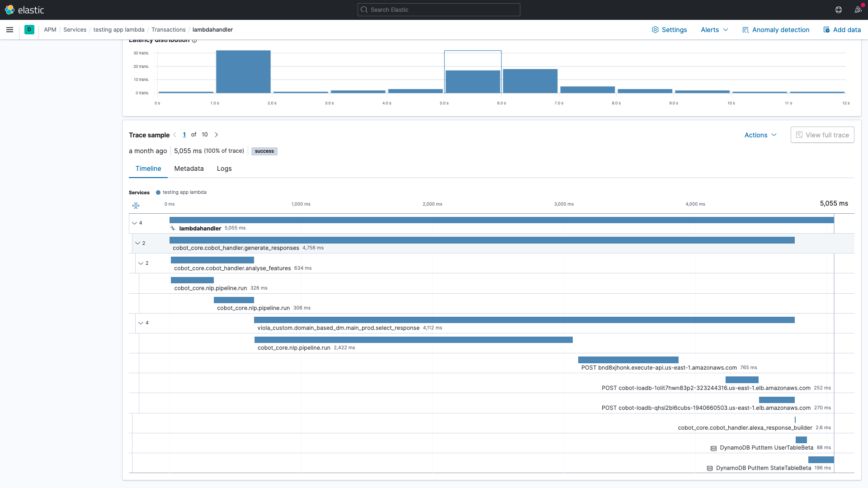This screenshot has width=868, height=488.
Task: Click the View full trace button
Action: point(822,135)
